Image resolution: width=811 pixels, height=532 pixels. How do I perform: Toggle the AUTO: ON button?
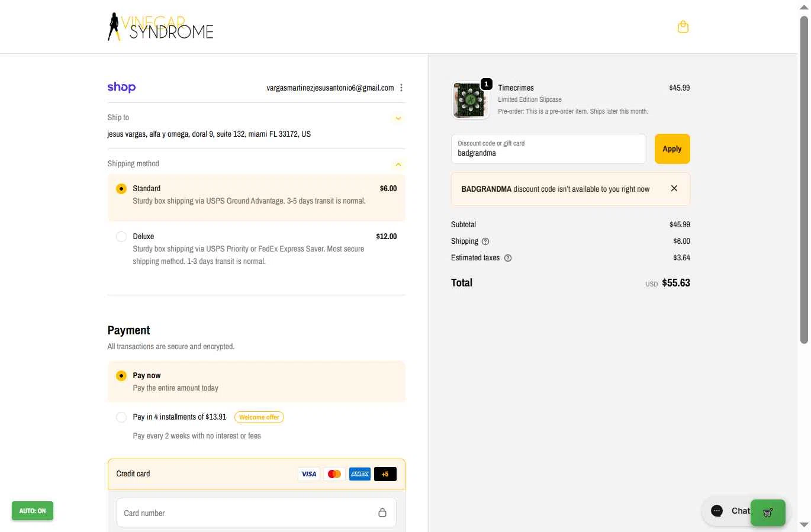tap(33, 511)
